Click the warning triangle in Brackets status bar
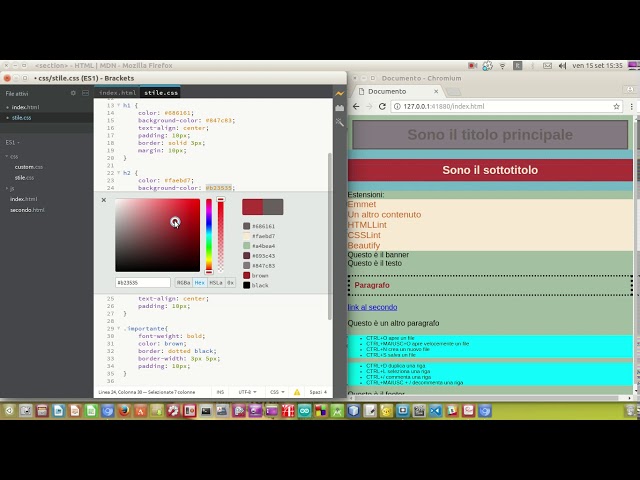 point(297,392)
